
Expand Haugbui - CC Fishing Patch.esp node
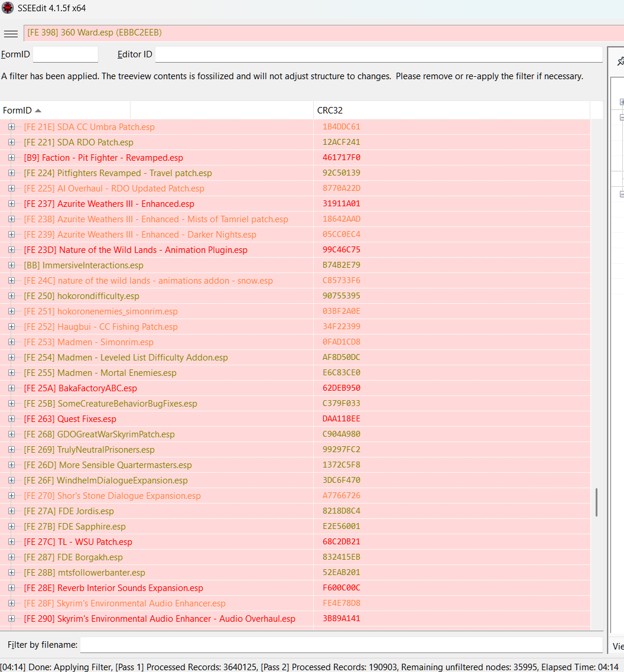(x=12, y=327)
